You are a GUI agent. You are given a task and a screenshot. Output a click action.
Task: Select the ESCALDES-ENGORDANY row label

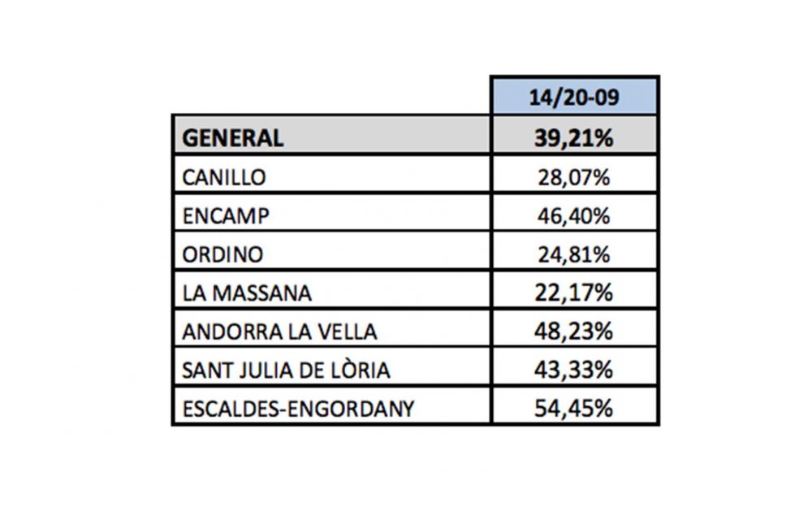click(299, 409)
